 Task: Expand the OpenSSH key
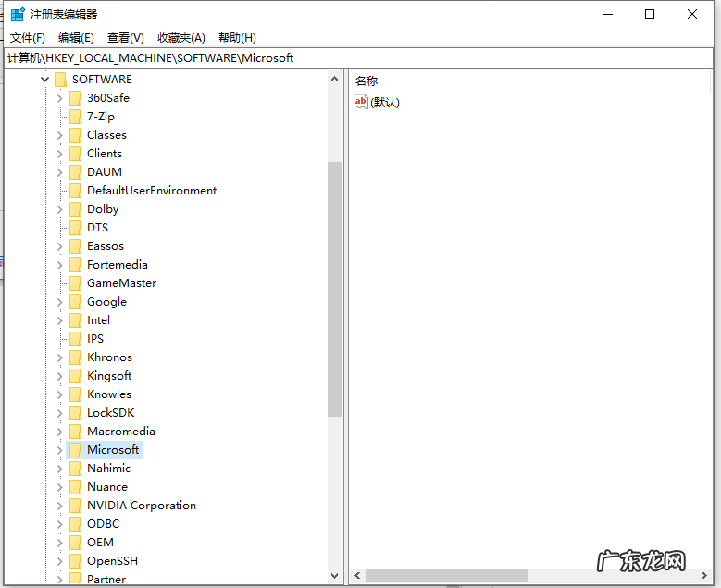(59, 561)
